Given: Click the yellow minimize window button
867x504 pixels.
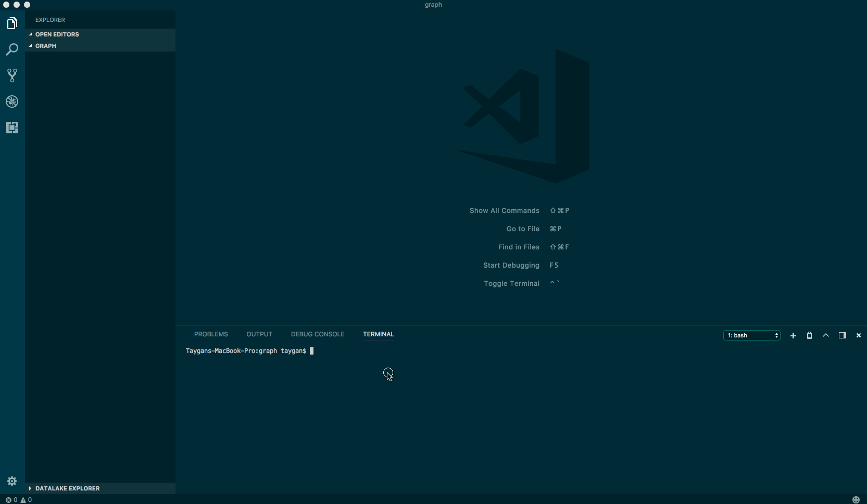Looking at the screenshot, I should (17, 5).
